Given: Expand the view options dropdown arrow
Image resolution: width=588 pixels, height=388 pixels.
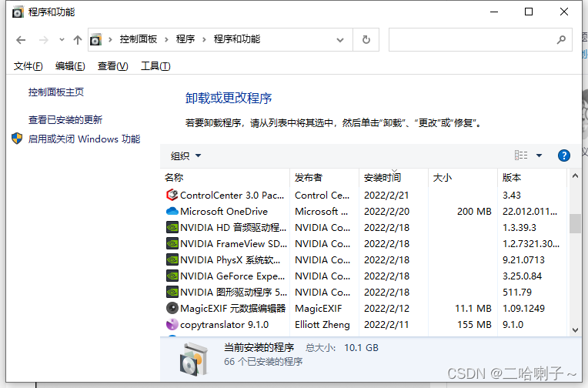Looking at the screenshot, I should tap(539, 156).
